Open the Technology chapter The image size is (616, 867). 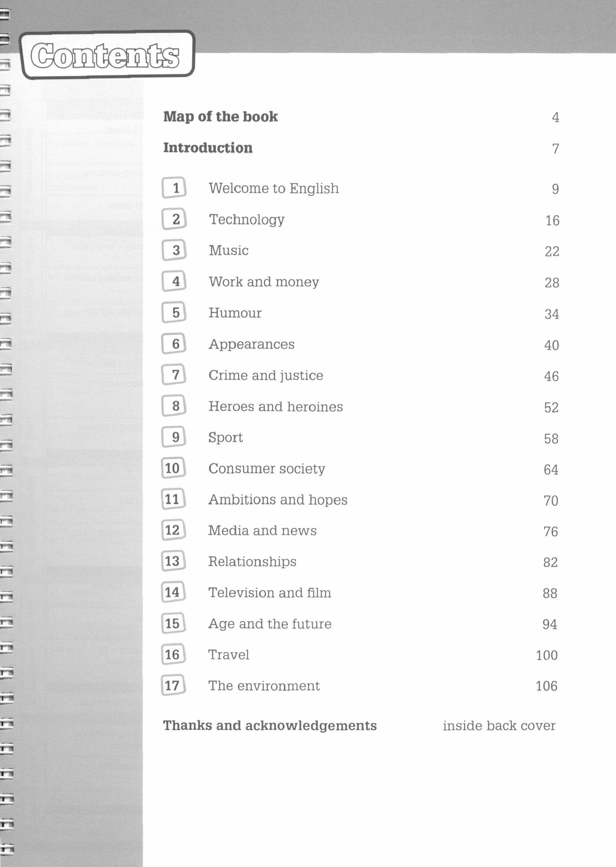[247, 220]
